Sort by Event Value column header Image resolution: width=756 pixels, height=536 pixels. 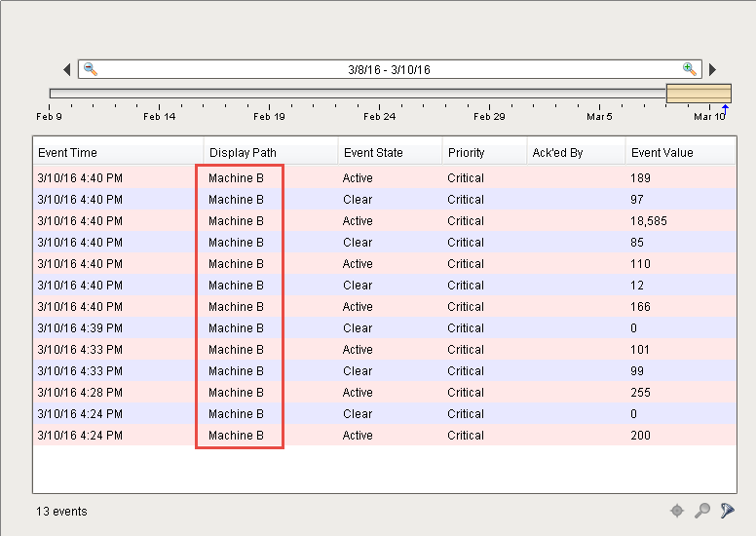tap(680, 152)
